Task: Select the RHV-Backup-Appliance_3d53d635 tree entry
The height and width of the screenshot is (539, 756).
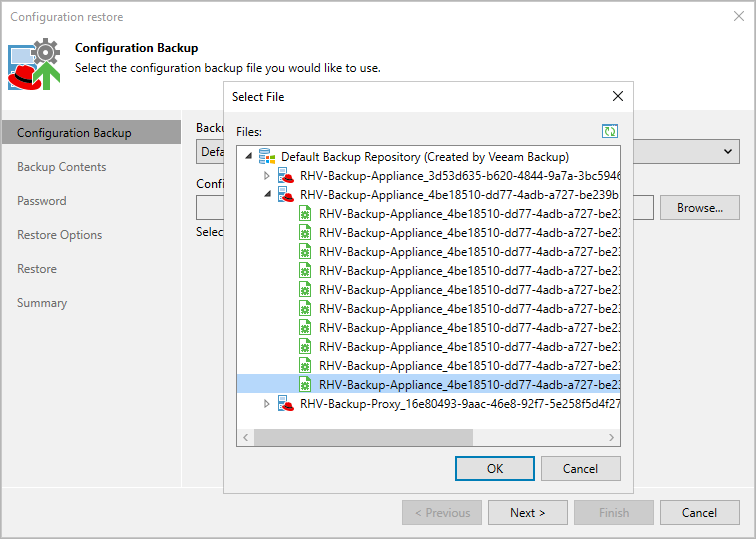Action: tap(460, 176)
